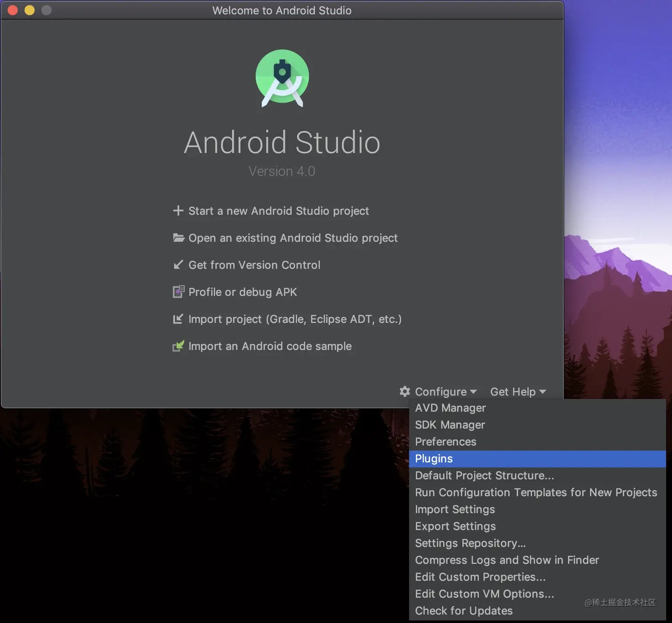
Task: Click the arrow icon beside Get from Version Control
Action: coord(178,265)
